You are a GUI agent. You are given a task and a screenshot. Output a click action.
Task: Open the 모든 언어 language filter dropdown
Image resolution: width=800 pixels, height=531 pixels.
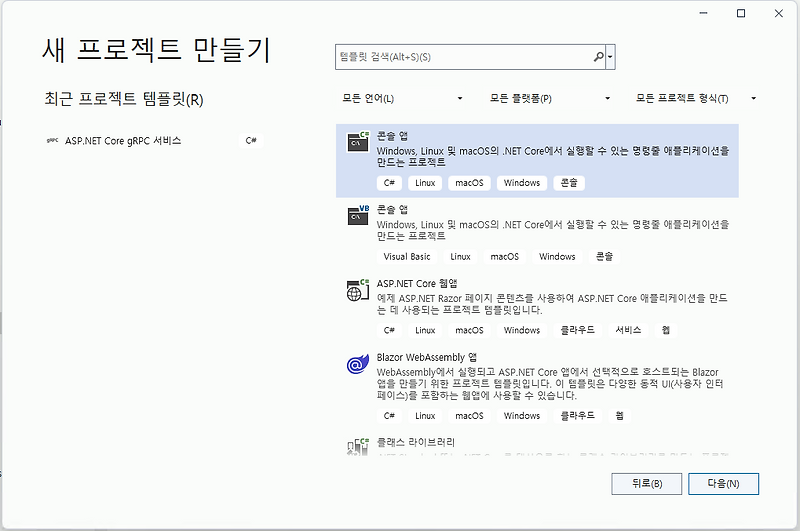(x=403, y=98)
